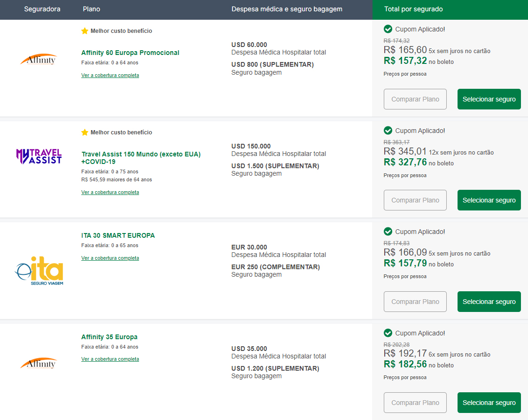Click the Affinity logo in the first row
This screenshot has height=420, width=528.
(39, 59)
